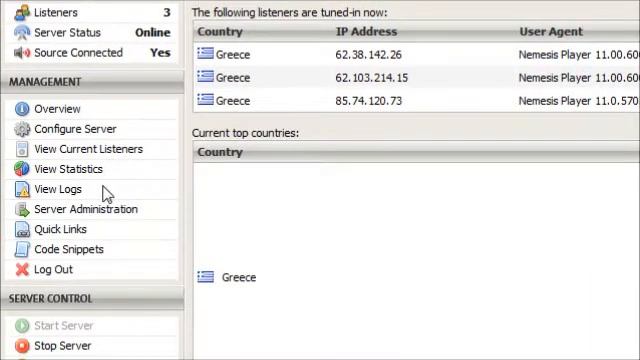Click the Source Connected label

(x=78, y=53)
